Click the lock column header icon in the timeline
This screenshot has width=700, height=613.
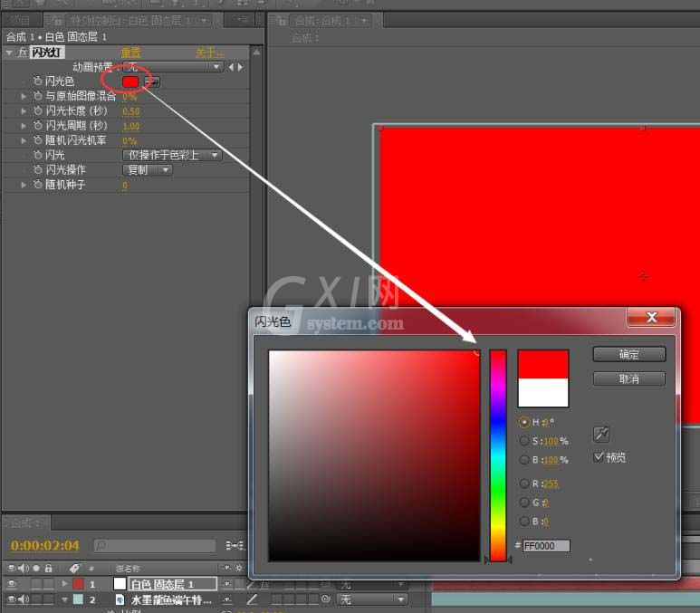48,568
